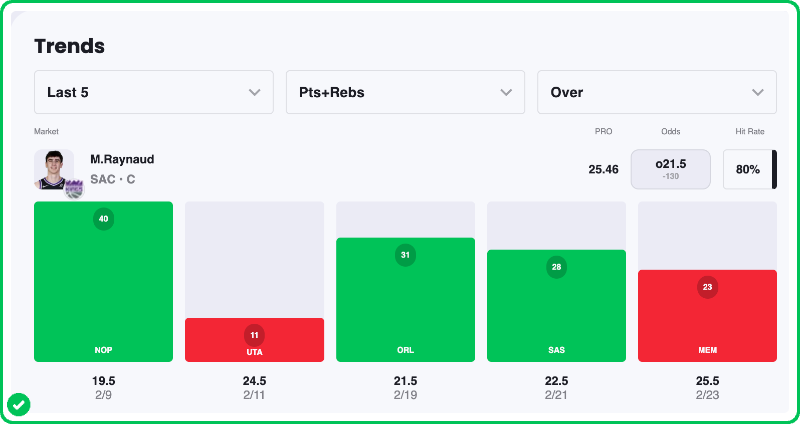Click the 31 value badge on ORL bar
This screenshot has height=424, width=800.
tap(405, 255)
